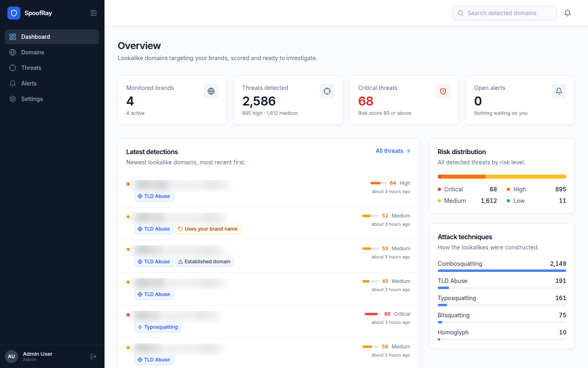Click the Critical legend entry
Viewport: 588px width, 368px height.
tap(467, 189)
